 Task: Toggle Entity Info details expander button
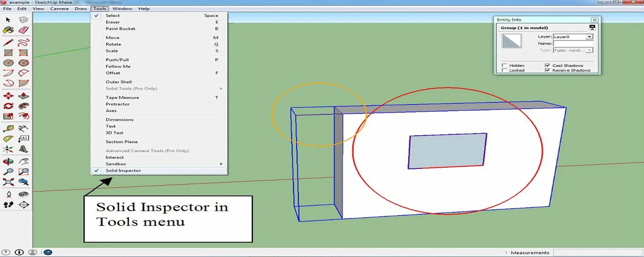click(x=592, y=27)
